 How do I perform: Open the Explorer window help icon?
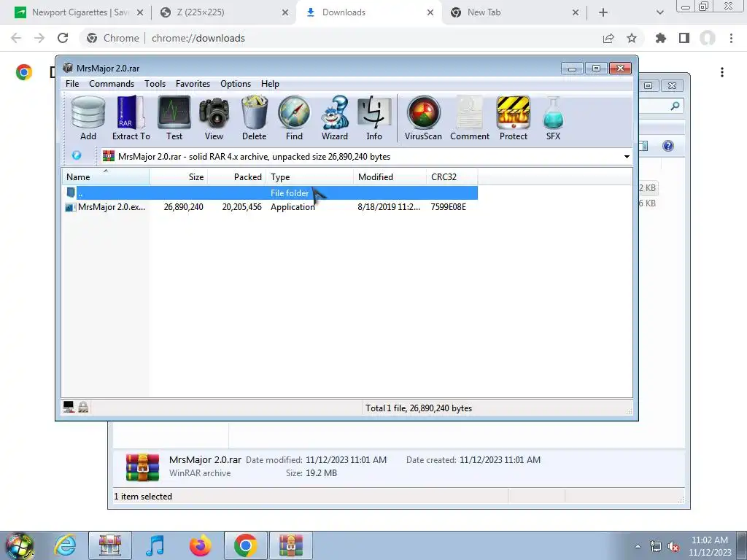668,146
